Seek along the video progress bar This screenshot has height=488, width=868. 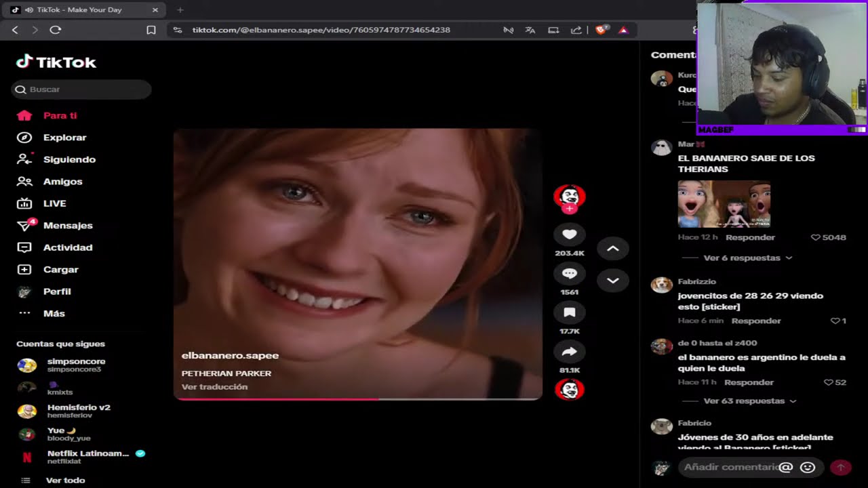[358, 399]
